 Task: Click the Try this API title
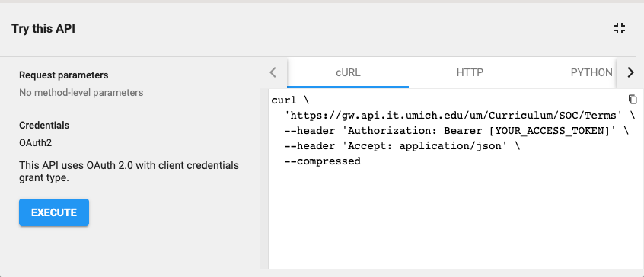click(43, 29)
